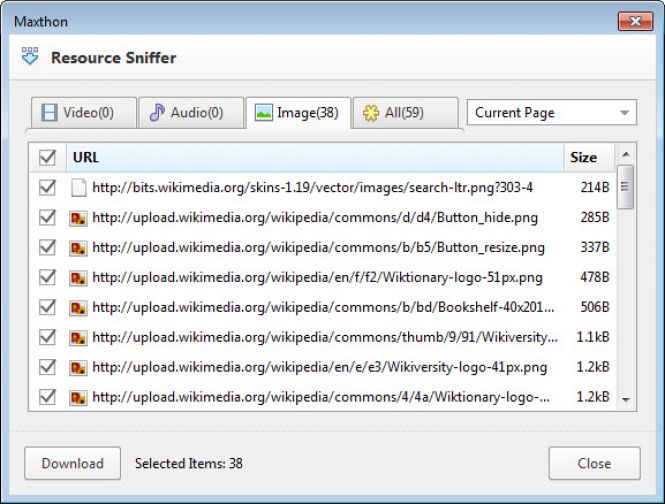Click the Video tab film icon
Screen dimensions: 665x504
pyautogui.click(x=49, y=113)
